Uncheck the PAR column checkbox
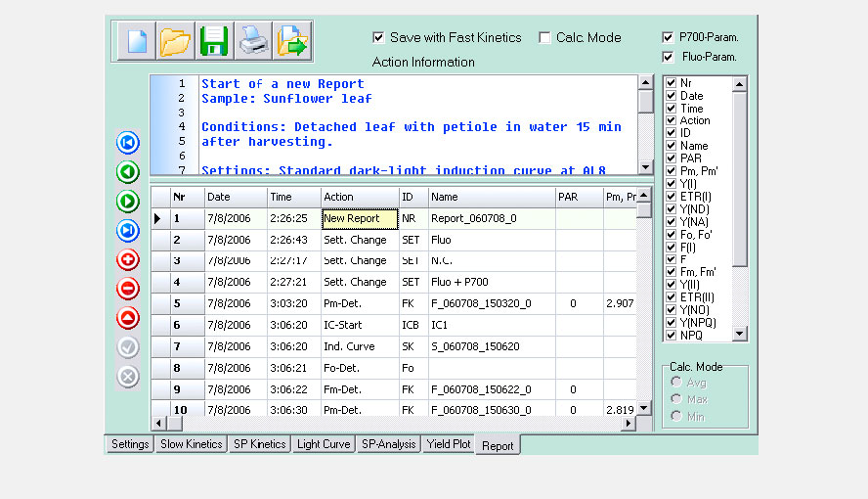 click(x=671, y=158)
